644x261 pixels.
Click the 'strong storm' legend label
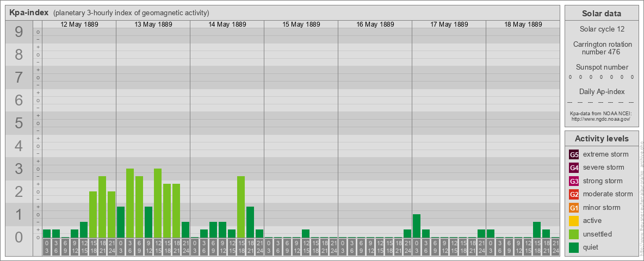click(x=603, y=181)
